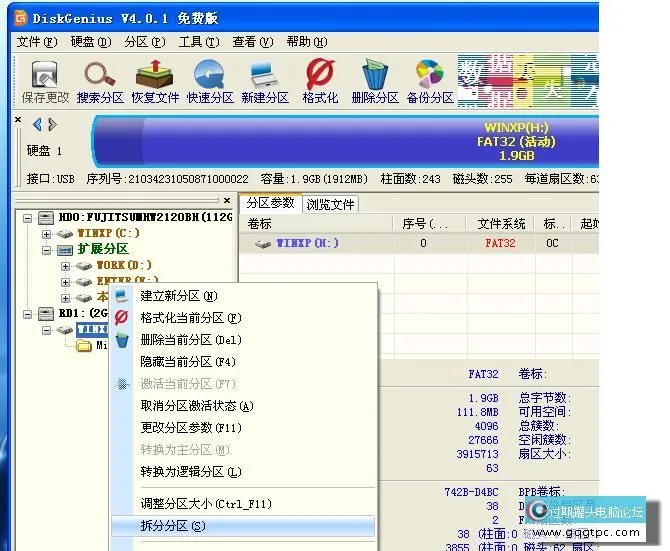Screen dimensions: 670x551
Task: Open the 查看(V) menu
Action: (x=253, y=42)
